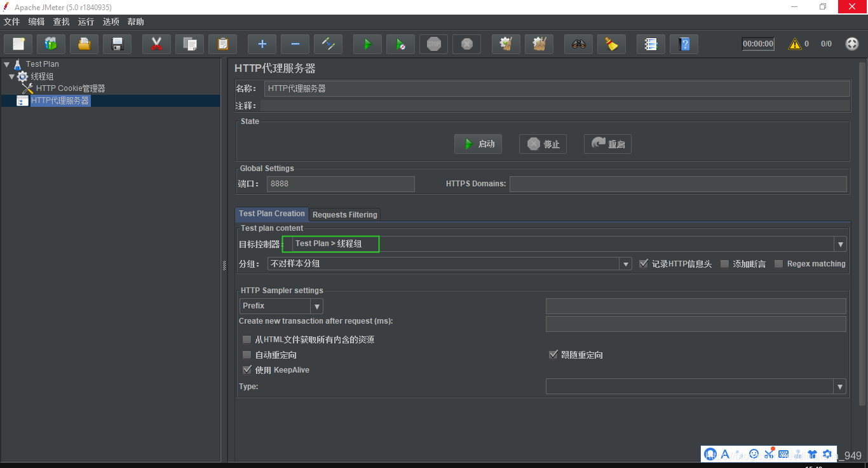Open the 运行 menu
The height and width of the screenshot is (468, 868).
86,22
